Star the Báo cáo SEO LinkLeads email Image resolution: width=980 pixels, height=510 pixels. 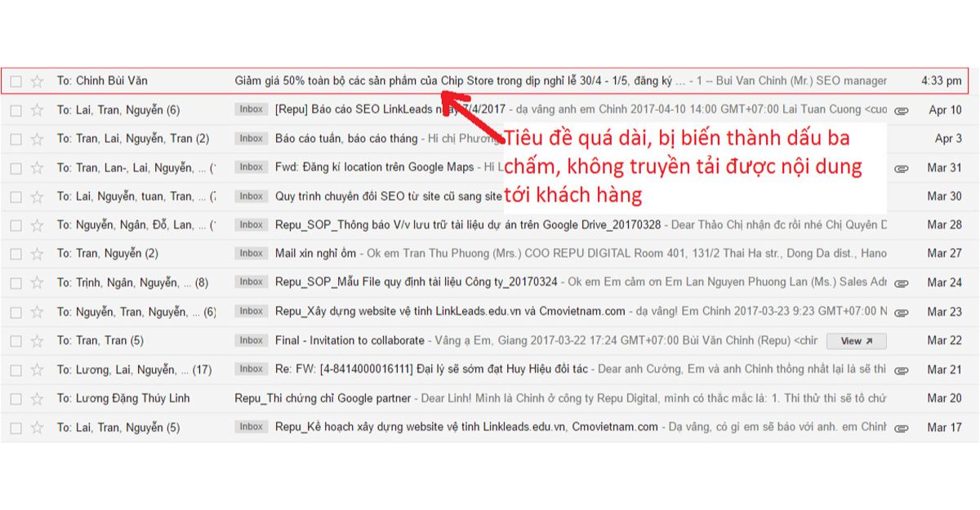pos(37,109)
